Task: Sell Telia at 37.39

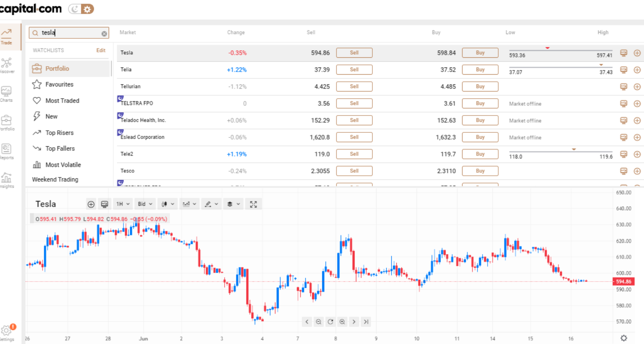Action: (354, 70)
